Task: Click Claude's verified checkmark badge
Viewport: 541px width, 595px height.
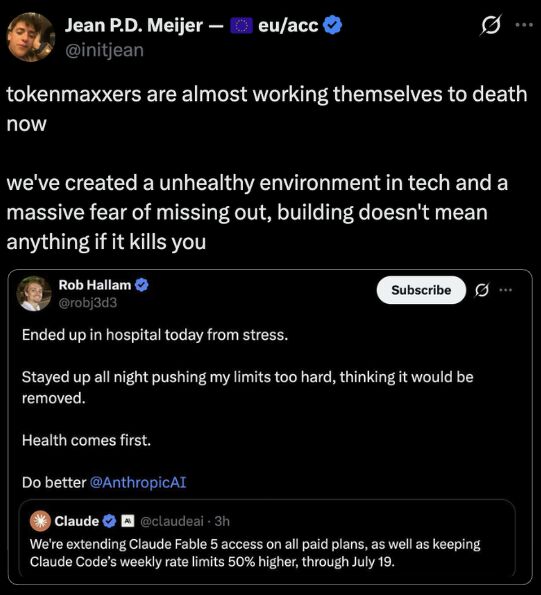Action: point(110,521)
